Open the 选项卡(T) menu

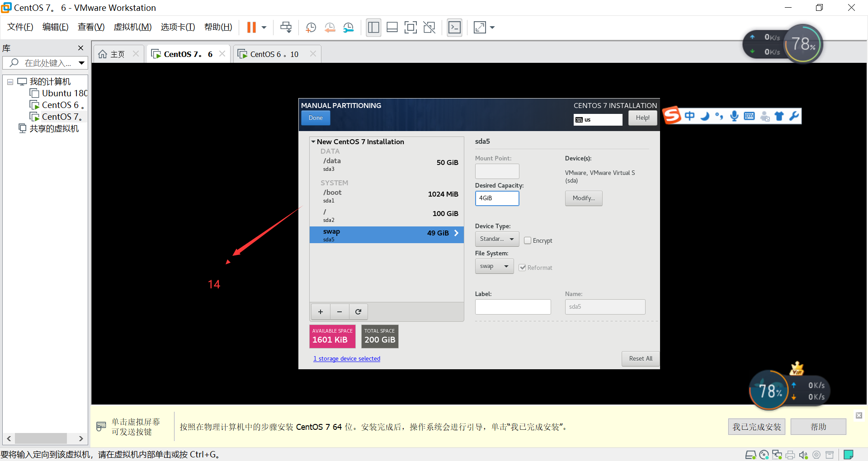click(178, 27)
